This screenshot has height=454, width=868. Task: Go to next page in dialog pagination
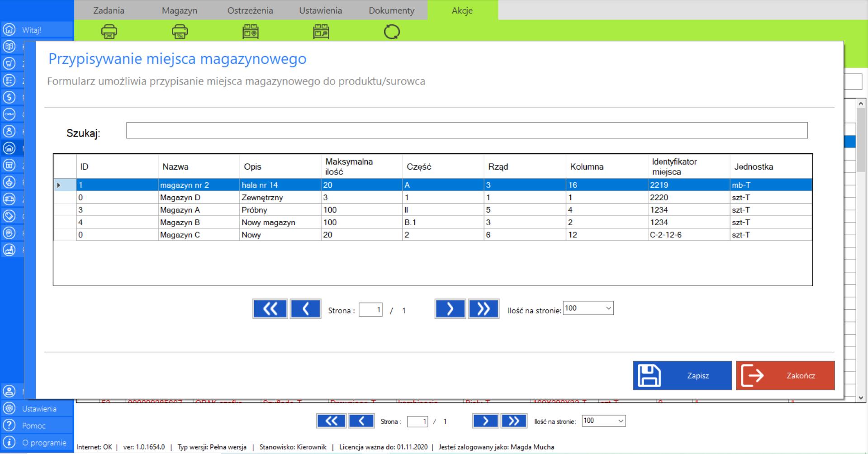click(450, 309)
